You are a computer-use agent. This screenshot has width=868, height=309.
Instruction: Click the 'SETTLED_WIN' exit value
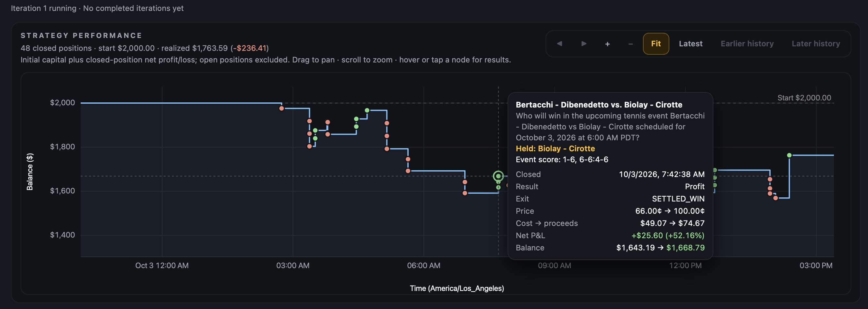[x=678, y=199]
